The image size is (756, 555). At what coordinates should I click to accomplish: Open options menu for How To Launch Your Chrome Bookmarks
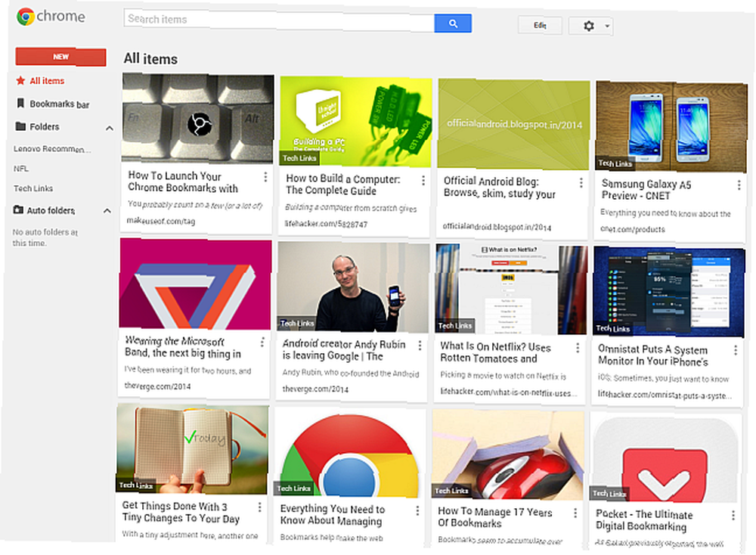[265, 177]
